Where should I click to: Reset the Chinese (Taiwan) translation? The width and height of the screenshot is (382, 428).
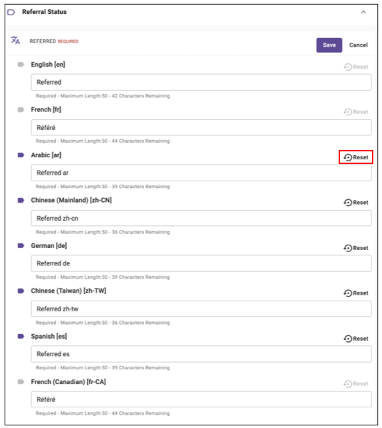(356, 293)
